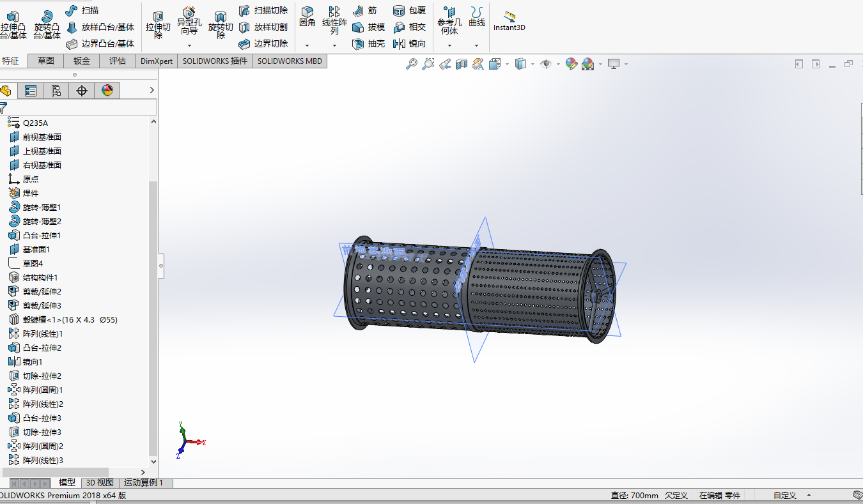This screenshot has width=863, height=504.
Task: Switch to the 钣金 ribbon tab
Action: pos(82,61)
